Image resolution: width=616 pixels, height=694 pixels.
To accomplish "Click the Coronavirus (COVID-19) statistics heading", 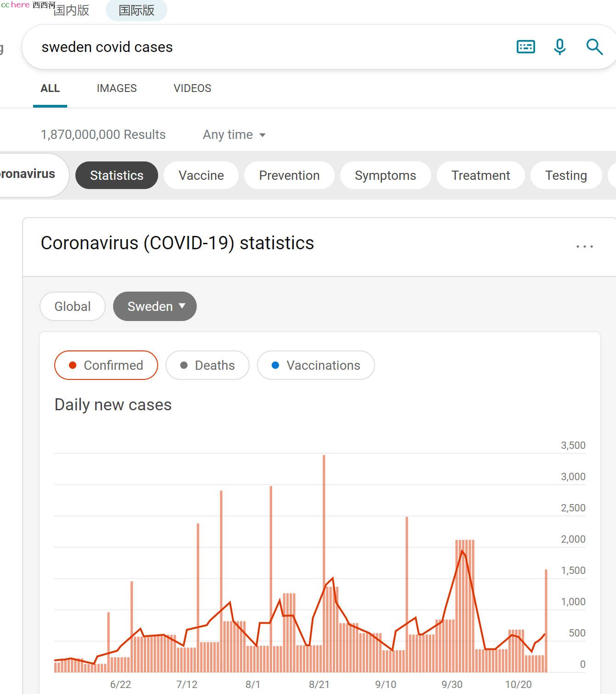I will (x=177, y=243).
